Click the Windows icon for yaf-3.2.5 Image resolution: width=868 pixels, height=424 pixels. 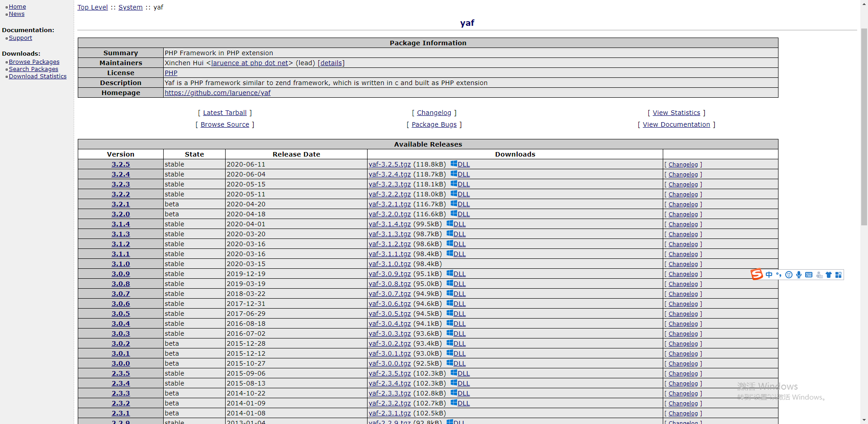454,164
